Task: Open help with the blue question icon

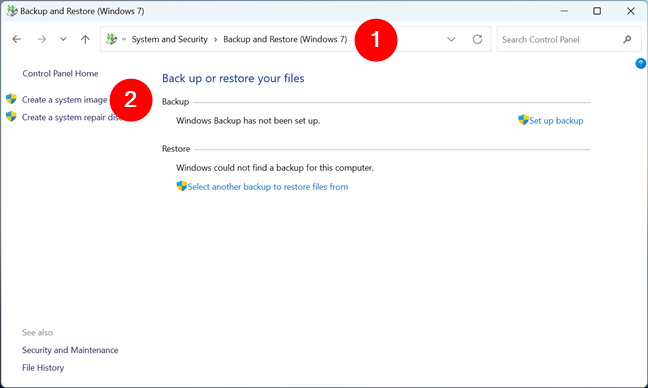Action: (640, 63)
